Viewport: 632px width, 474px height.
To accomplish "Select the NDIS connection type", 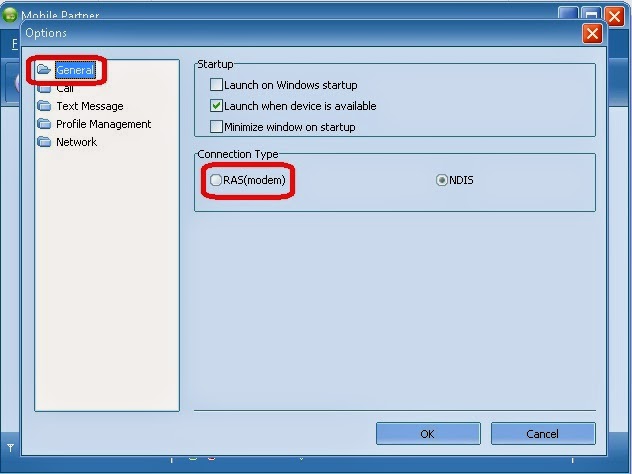I will pos(442,180).
